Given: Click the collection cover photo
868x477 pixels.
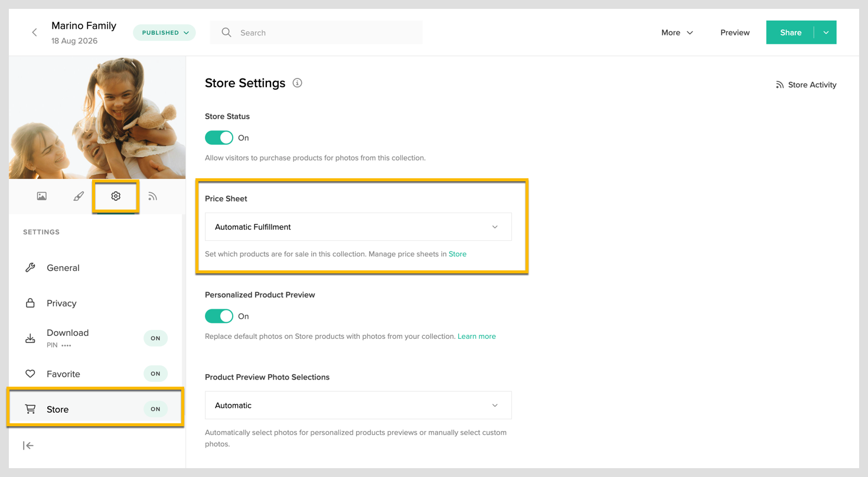Looking at the screenshot, I should coord(97,117).
